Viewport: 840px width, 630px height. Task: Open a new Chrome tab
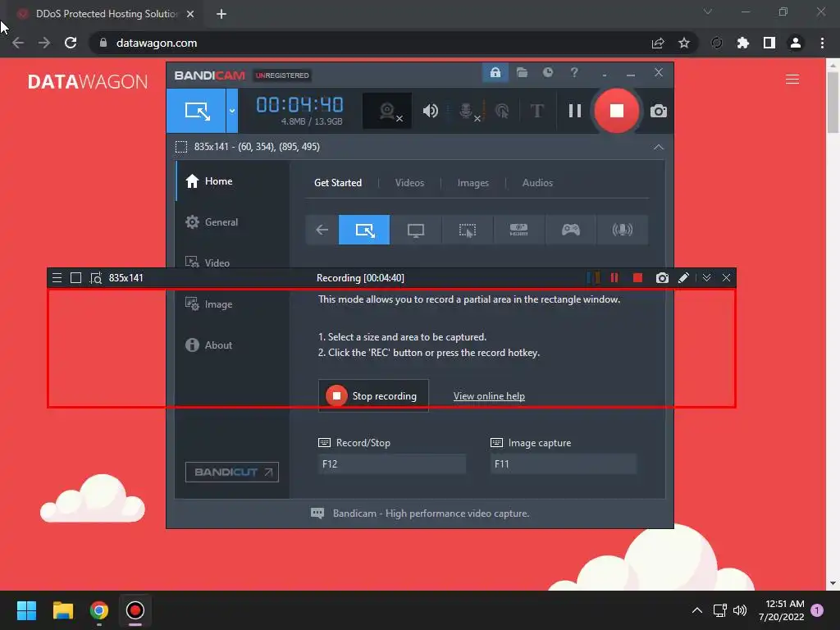221,14
